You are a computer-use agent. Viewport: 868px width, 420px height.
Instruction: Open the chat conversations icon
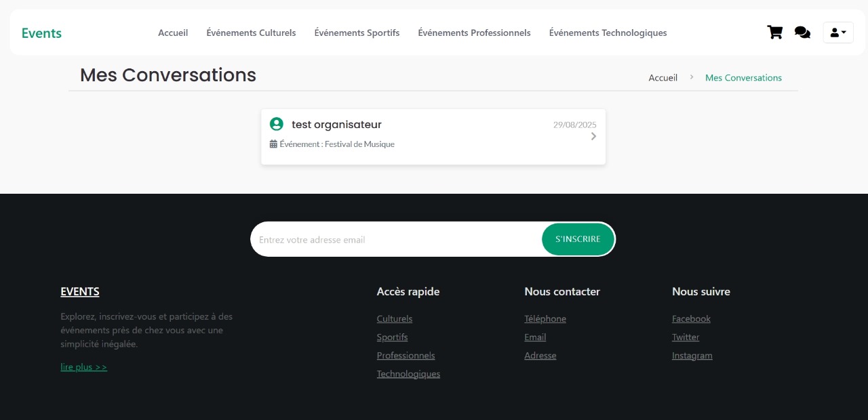click(x=802, y=33)
